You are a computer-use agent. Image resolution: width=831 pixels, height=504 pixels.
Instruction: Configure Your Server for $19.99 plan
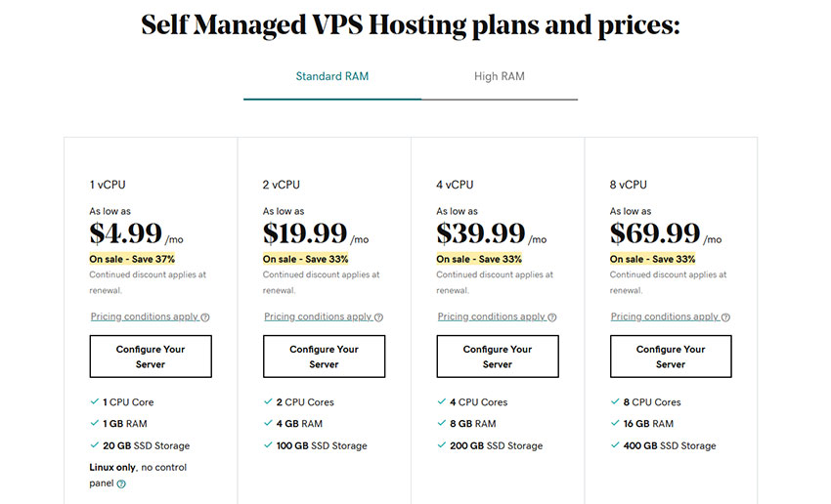coord(324,357)
